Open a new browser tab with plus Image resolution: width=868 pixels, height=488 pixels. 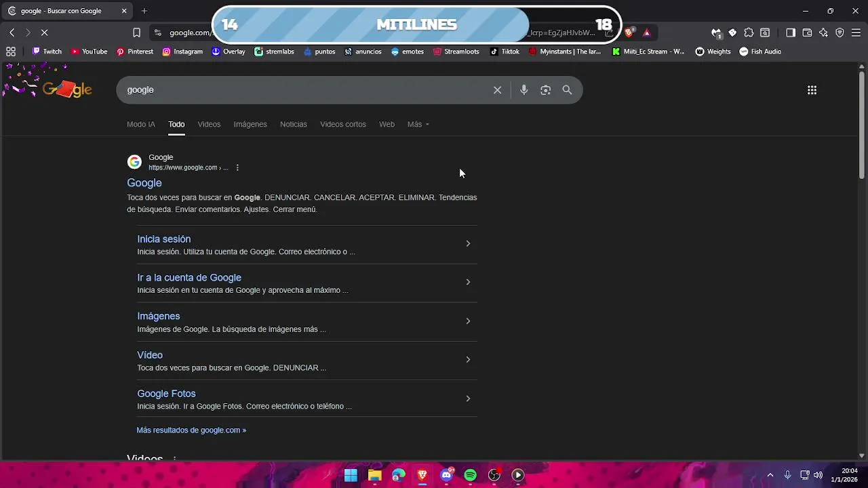144,11
